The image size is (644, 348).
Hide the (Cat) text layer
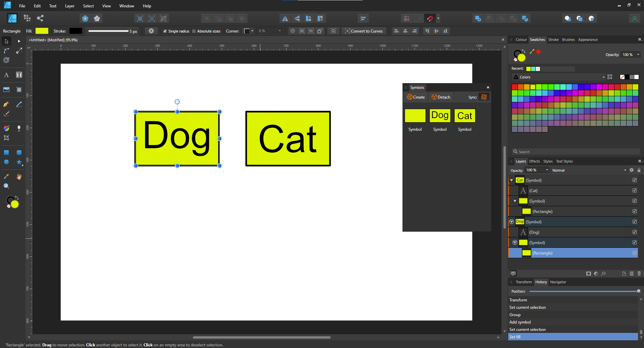pyautogui.click(x=635, y=190)
